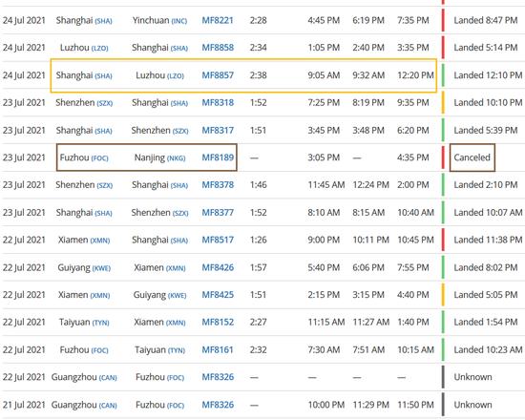Image resolution: width=525 pixels, height=420 pixels.
Task: Click the Landed 12:10 PM status
Action: click(488, 75)
